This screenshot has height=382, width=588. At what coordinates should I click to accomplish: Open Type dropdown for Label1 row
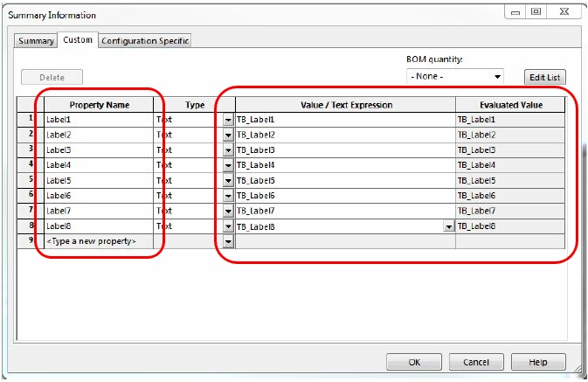pyautogui.click(x=228, y=120)
